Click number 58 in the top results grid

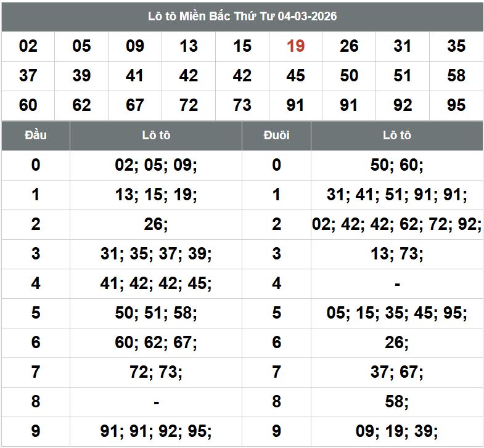[x=456, y=76]
